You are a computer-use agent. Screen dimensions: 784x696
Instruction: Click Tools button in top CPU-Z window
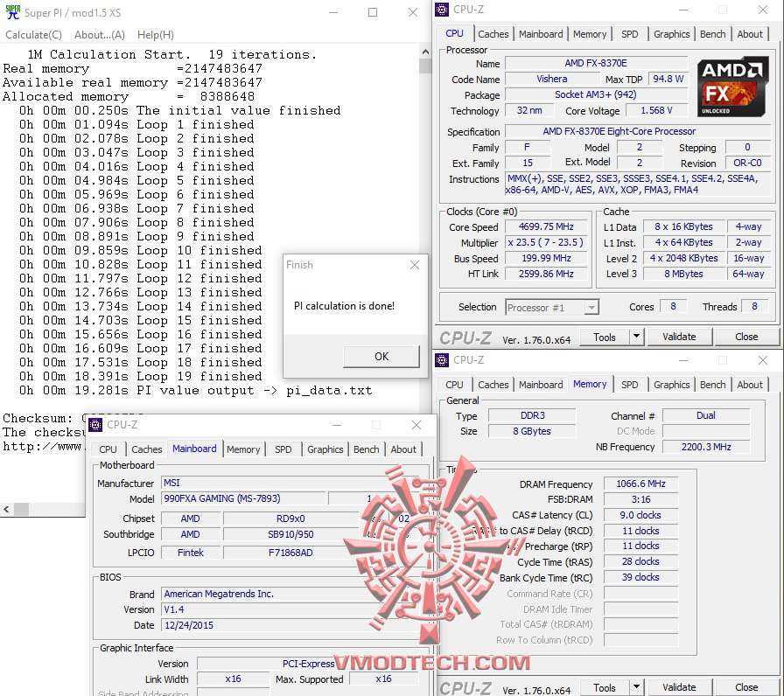tap(605, 338)
